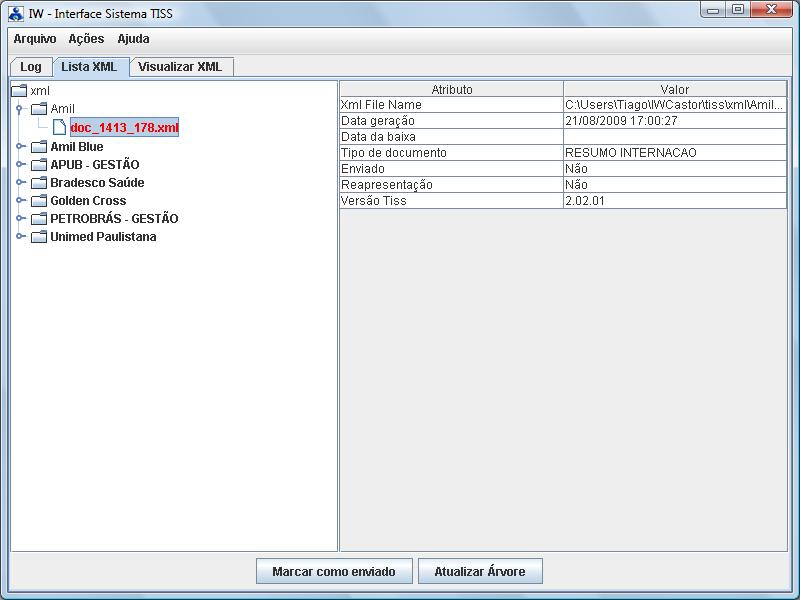The height and width of the screenshot is (600, 800).
Task: Click the Amil folder icon
Action: pos(39,109)
